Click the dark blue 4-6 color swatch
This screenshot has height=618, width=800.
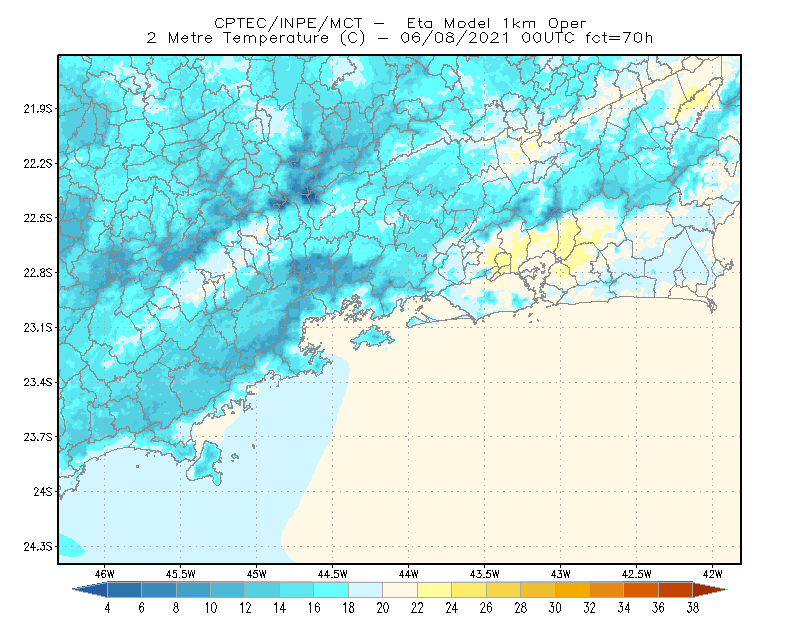[124, 590]
